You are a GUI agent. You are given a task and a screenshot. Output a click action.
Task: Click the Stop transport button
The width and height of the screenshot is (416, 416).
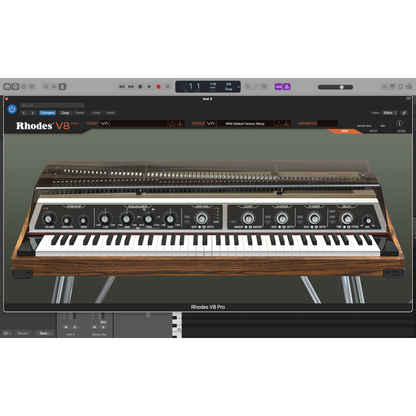click(x=140, y=87)
